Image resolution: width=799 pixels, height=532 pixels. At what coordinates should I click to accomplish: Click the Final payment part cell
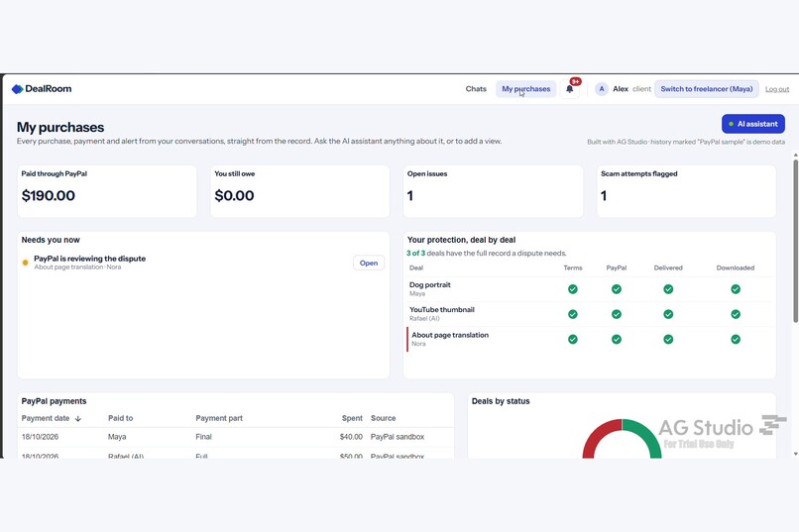pyautogui.click(x=203, y=437)
